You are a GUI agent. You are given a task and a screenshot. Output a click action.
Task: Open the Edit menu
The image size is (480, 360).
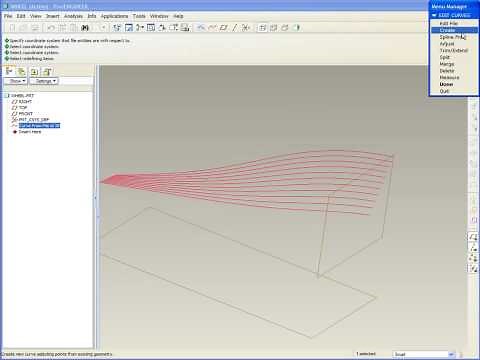[x=21, y=16]
